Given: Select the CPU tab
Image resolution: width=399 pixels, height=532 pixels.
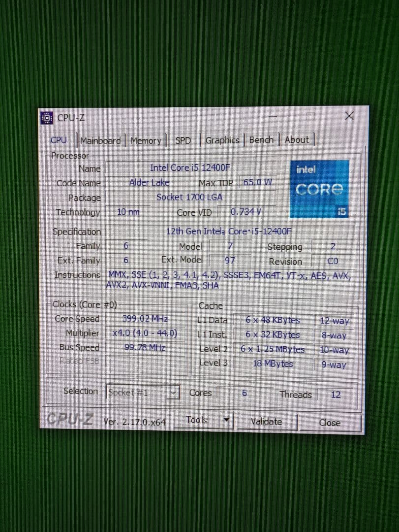Looking at the screenshot, I should coord(59,140).
